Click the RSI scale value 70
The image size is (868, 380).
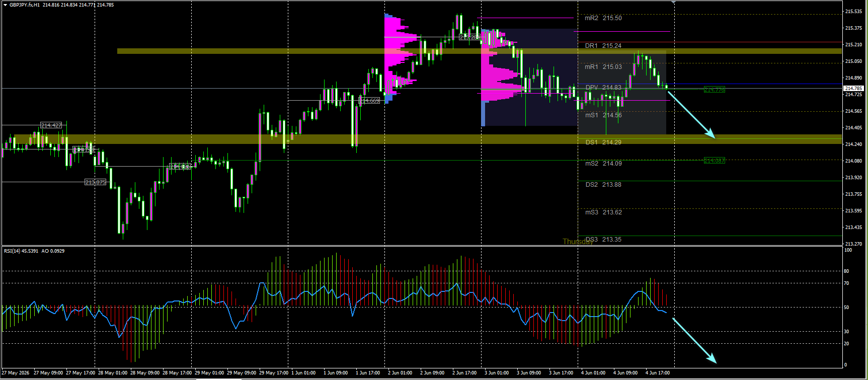(x=846, y=283)
